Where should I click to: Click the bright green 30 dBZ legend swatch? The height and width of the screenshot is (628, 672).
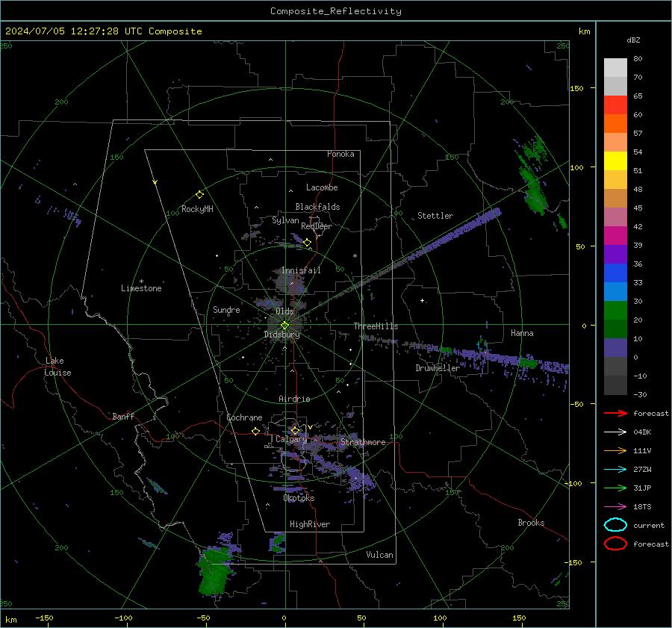click(615, 311)
